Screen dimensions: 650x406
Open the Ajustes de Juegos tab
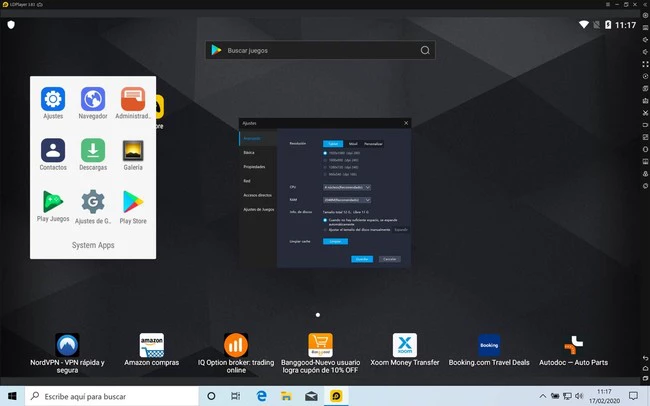pyautogui.click(x=259, y=209)
